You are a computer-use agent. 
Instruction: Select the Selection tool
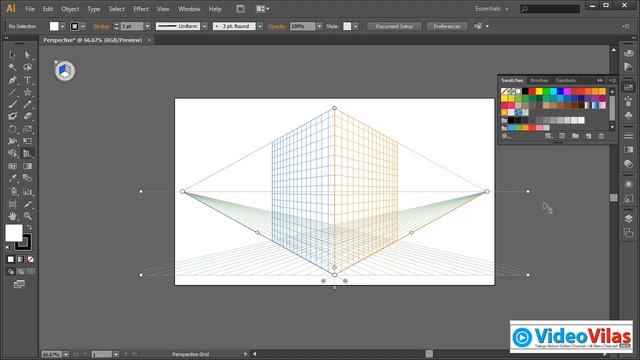coord(12,55)
